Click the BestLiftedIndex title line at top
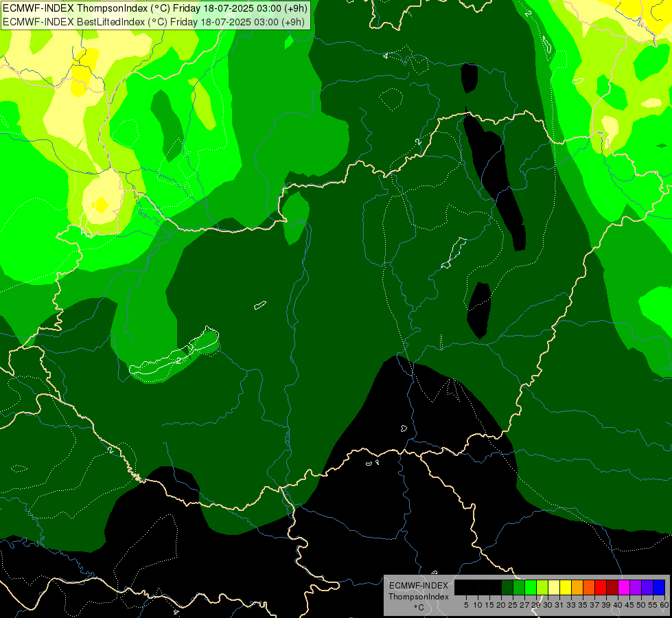Viewport: 672px width, 618px height. [x=154, y=22]
